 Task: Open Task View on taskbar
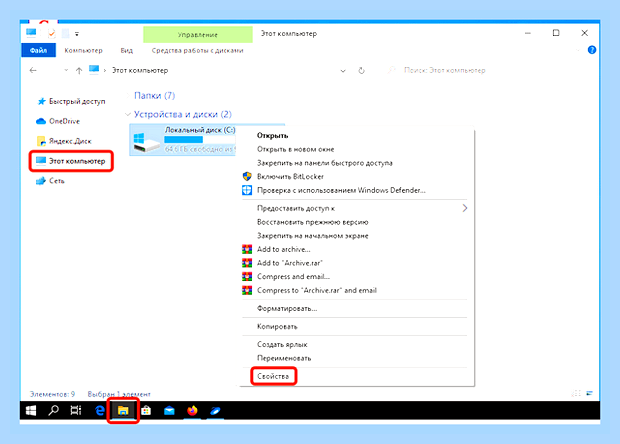(76, 411)
